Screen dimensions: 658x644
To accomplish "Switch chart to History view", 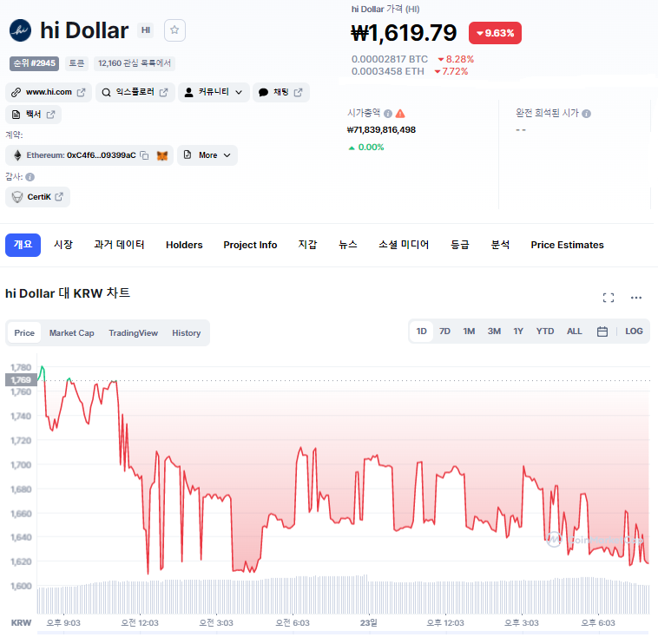I will 187,333.
